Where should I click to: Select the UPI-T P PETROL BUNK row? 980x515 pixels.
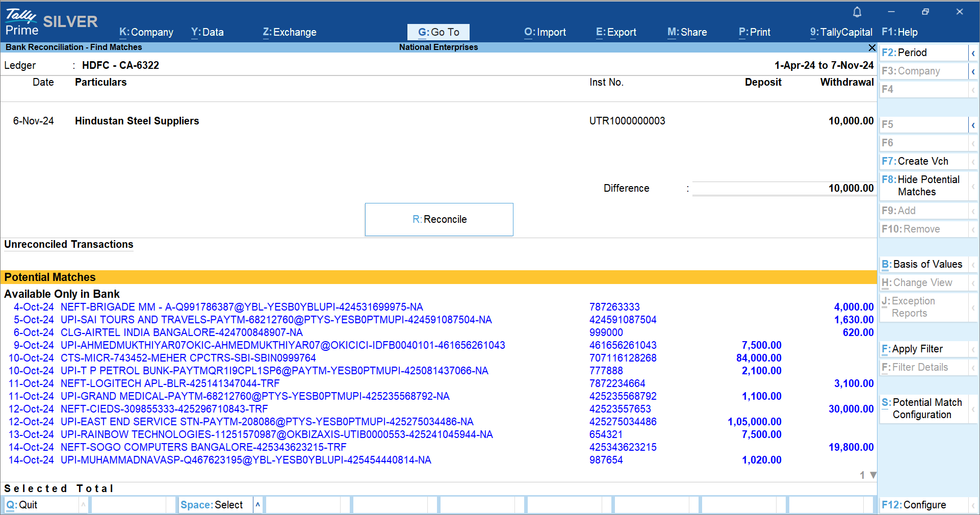(439, 371)
